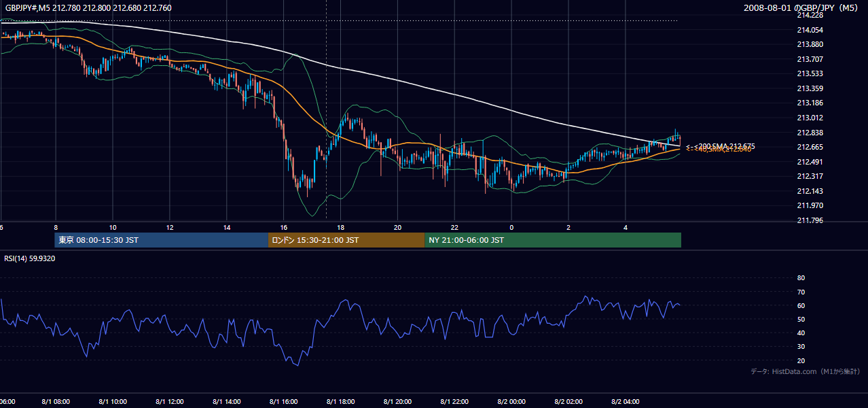Click the 8/2 00:00 bottom time label
The image size is (868, 408).
[512, 402]
